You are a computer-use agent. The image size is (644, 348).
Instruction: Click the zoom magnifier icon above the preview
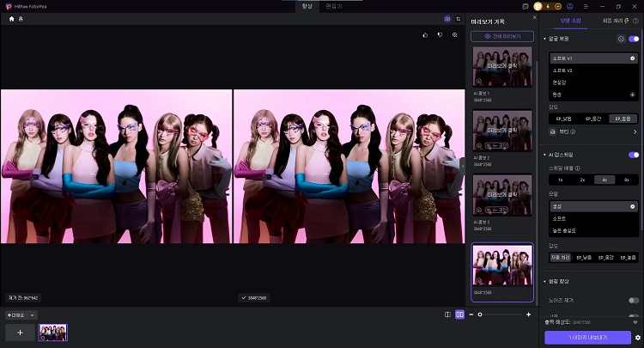(454, 35)
